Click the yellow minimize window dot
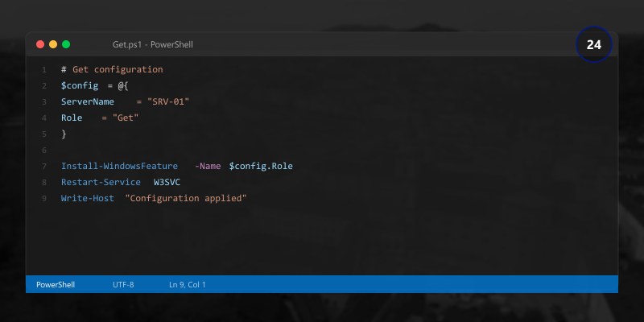The height and width of the screenshot is (322, 644). (53, 44)
